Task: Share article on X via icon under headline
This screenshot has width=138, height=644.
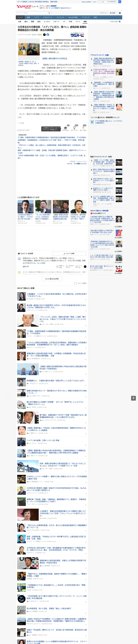Action: click(x=44, y=35)
